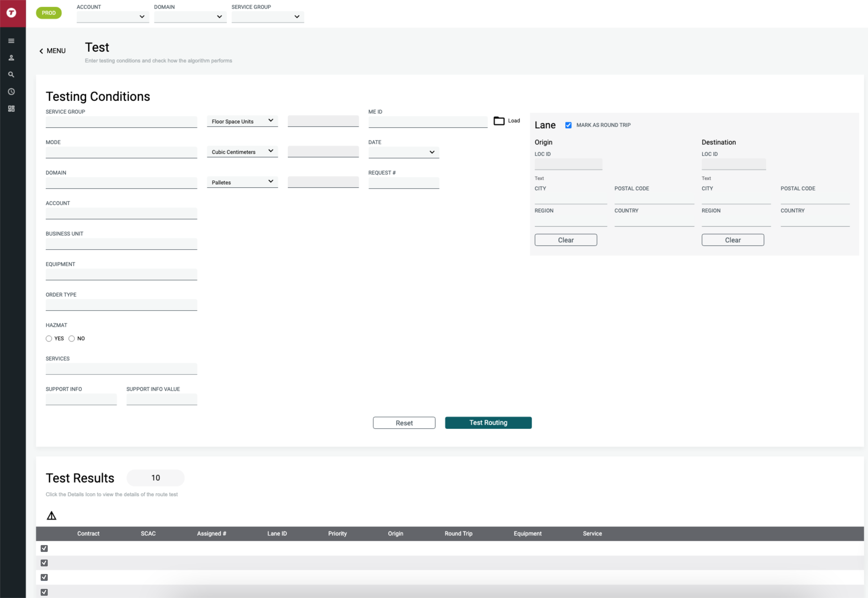Click the Reset button
This screenshot has height=598, width=868.
[404, 423]
